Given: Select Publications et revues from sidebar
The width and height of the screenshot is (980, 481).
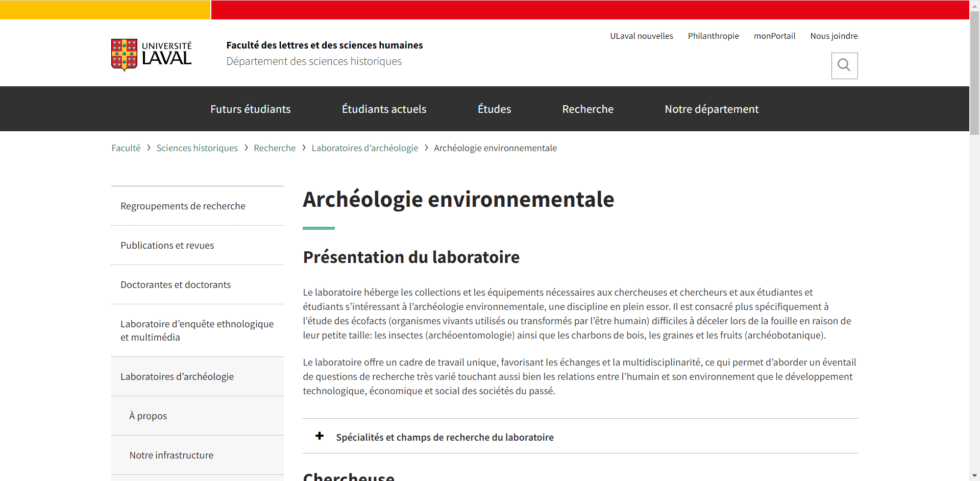Looking at the screenshot, I should [x=167, y=245].
